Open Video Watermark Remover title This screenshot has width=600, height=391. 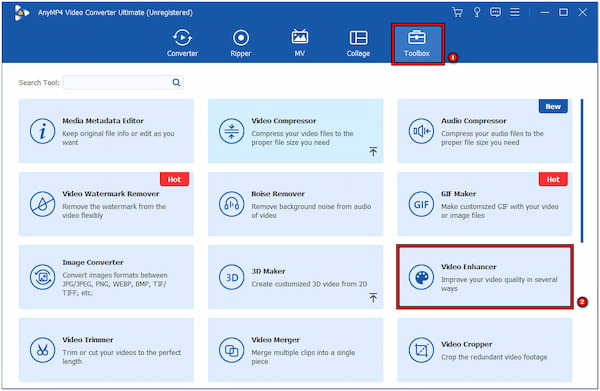click(111, 194)
